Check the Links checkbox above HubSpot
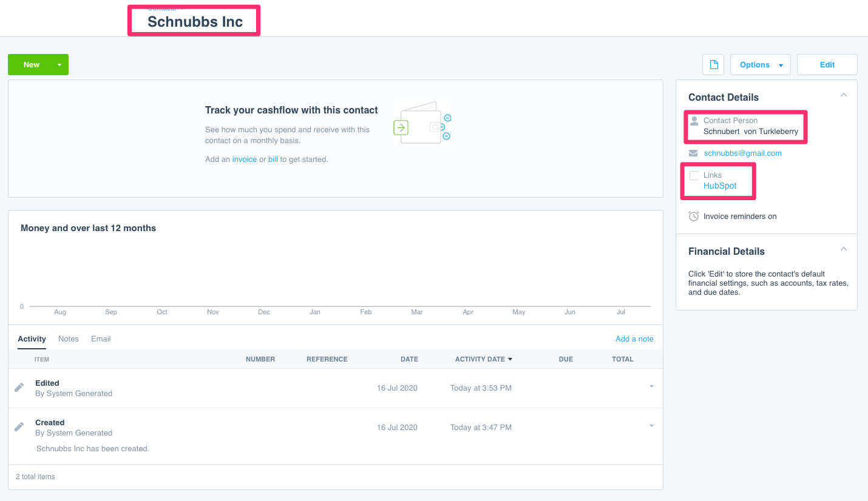Viewport: 868px width, 501px height. pos(694,175)
